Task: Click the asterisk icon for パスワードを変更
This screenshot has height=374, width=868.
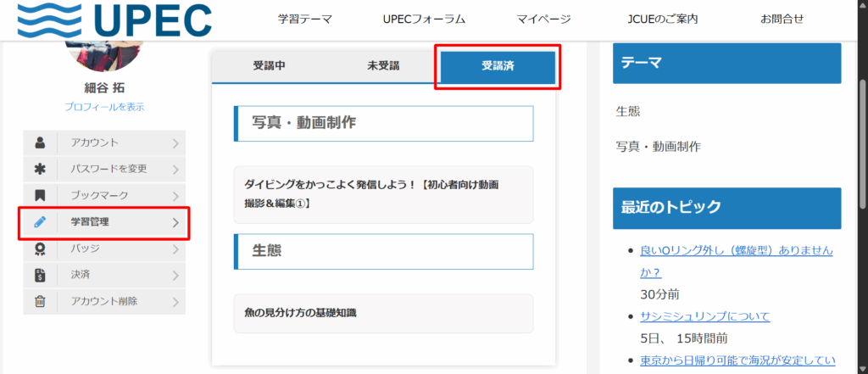Action: [x=40, y=169]
